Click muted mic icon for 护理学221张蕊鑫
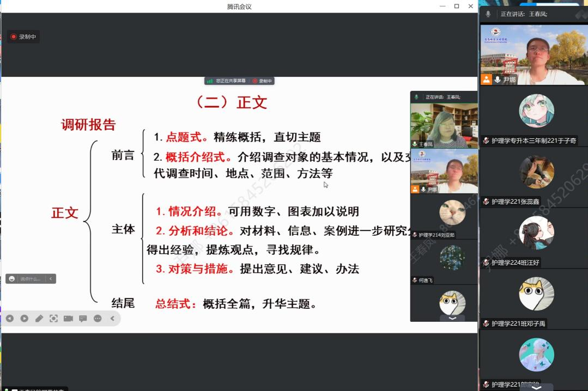Viewport: 588px width, 391px height. click(486, 201)
